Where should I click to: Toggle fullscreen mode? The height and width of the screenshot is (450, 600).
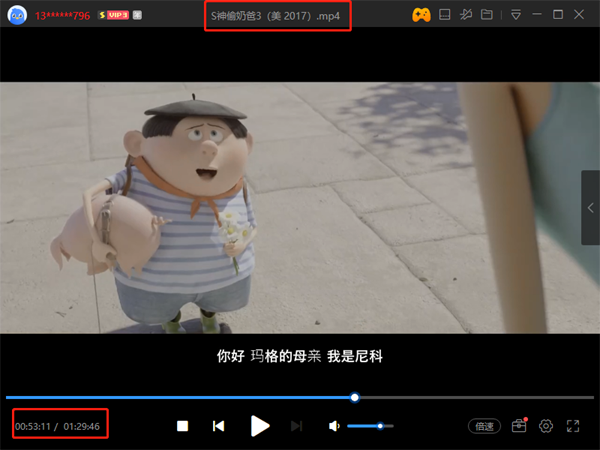(x=573, y=426)
